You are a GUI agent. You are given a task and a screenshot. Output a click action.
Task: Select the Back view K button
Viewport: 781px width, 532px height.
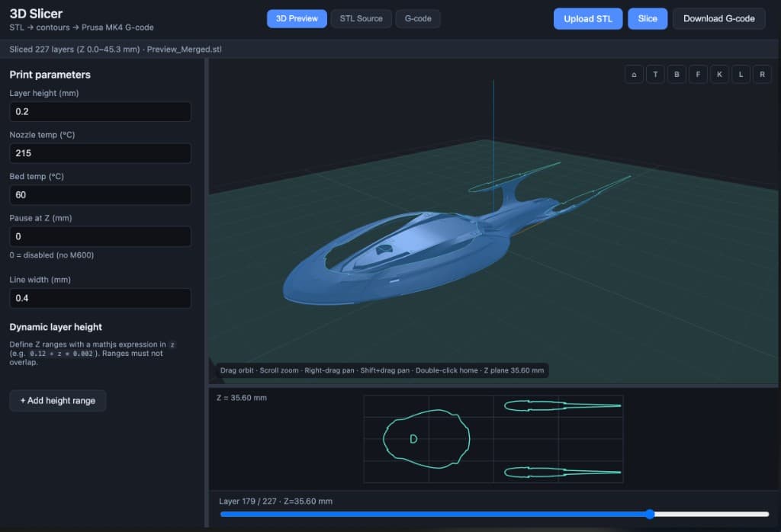tap(719, 74)
